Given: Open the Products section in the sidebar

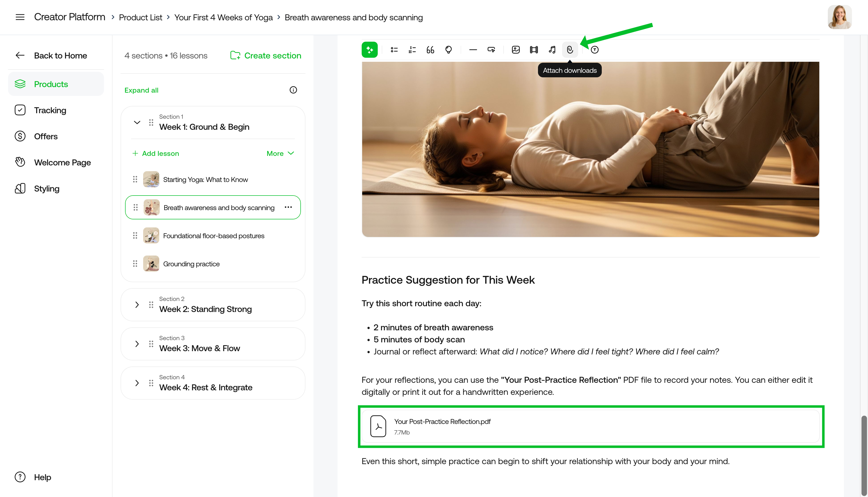Looking at the screenshot, I should (50, 84).
